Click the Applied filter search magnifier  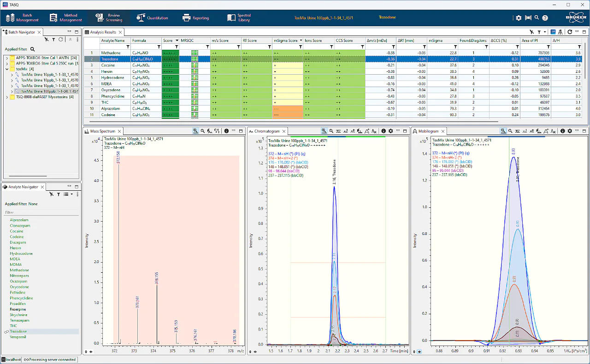(32, 49)
